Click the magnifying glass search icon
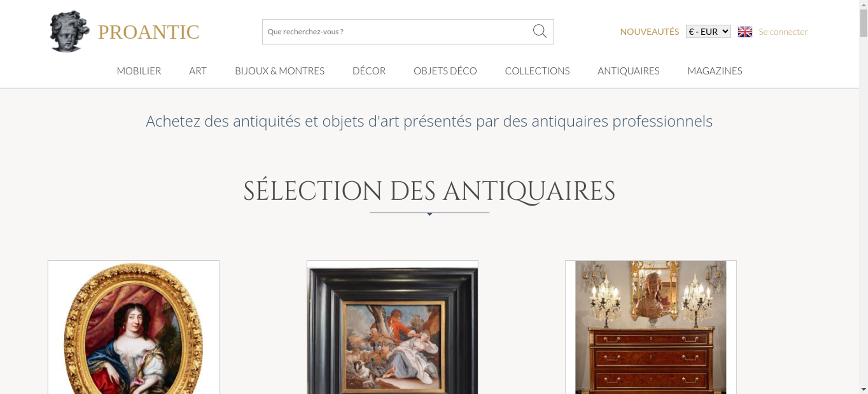 [x=539, y=31]
